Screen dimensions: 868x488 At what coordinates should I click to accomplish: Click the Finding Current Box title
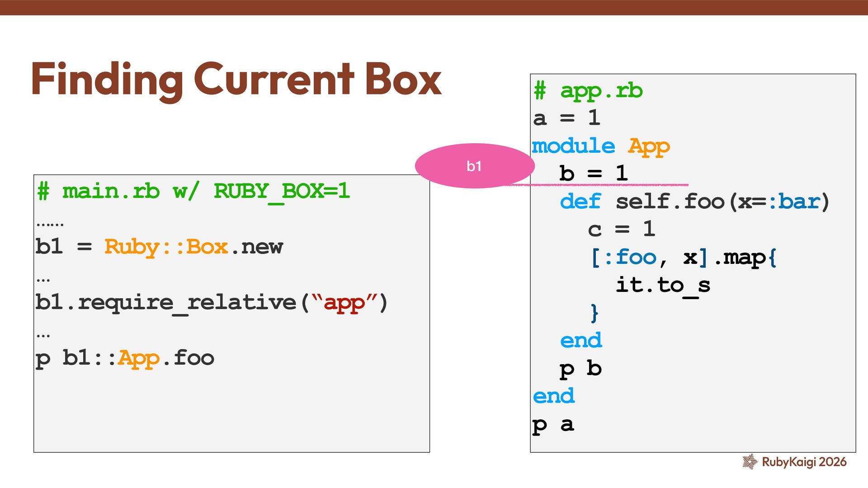coord(236,80)
